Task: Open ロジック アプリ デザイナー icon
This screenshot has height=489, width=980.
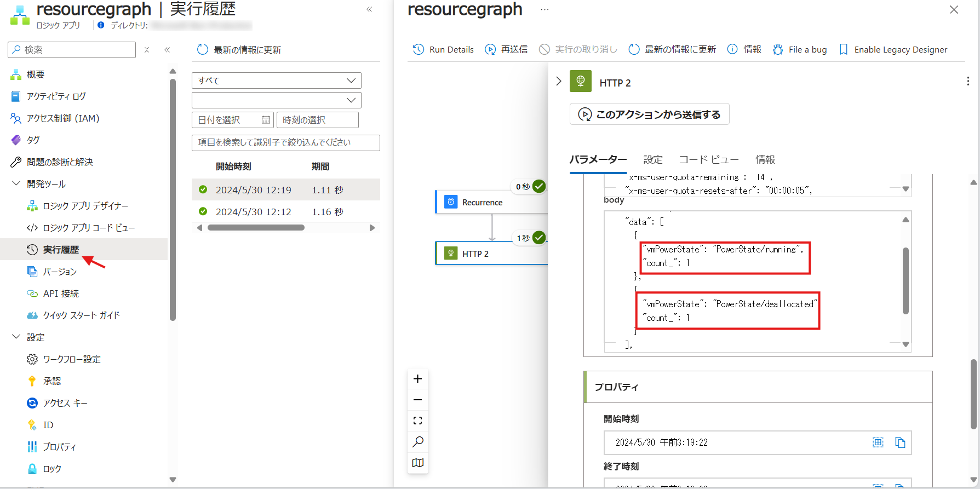Action: tap(32, 206)
